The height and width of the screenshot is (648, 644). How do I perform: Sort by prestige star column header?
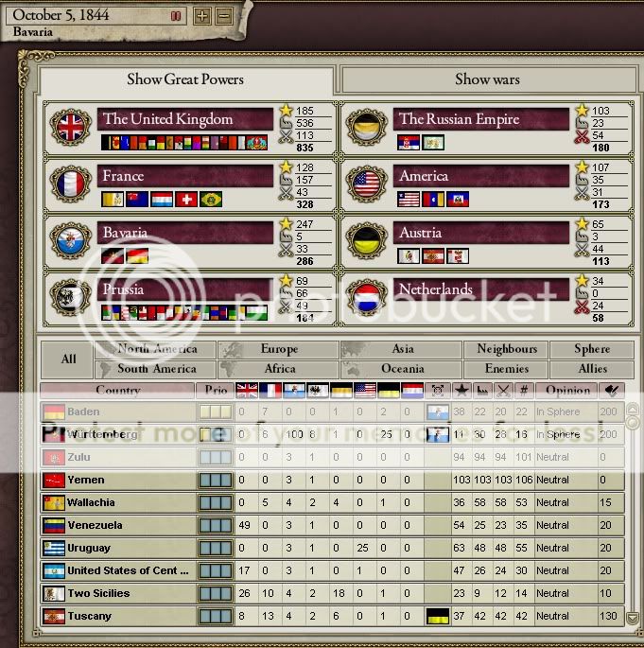coord(461,390)
